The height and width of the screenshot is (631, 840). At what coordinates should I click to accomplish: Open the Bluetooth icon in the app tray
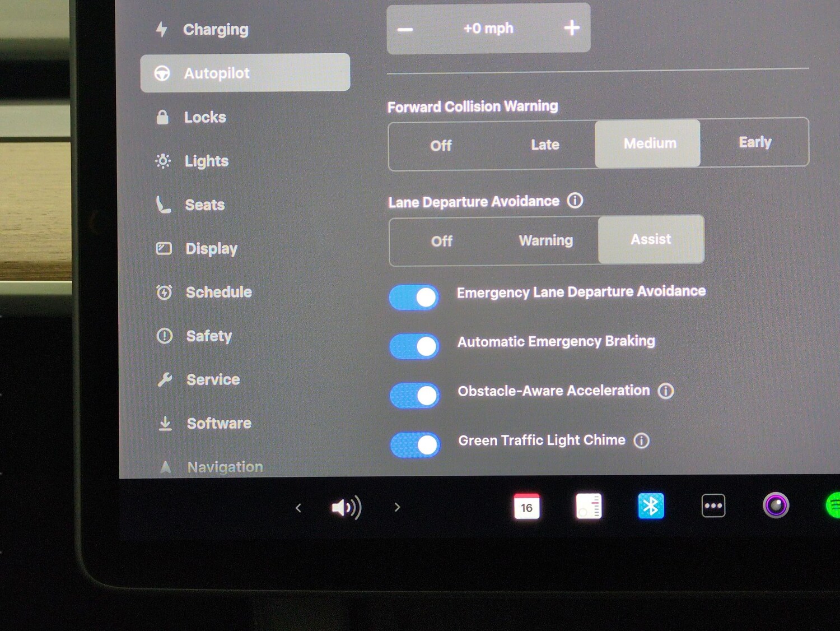click(650, 506)
